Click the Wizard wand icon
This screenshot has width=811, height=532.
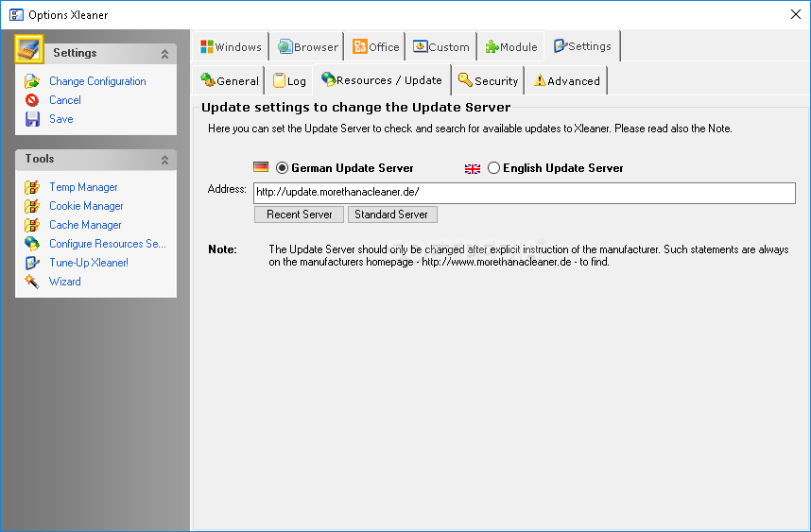coord(32,282)
